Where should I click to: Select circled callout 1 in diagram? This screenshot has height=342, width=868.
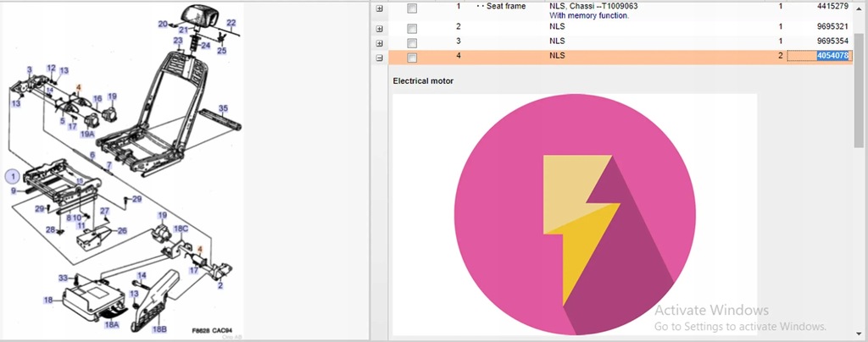pyautogui.click(x=13, y=177)
